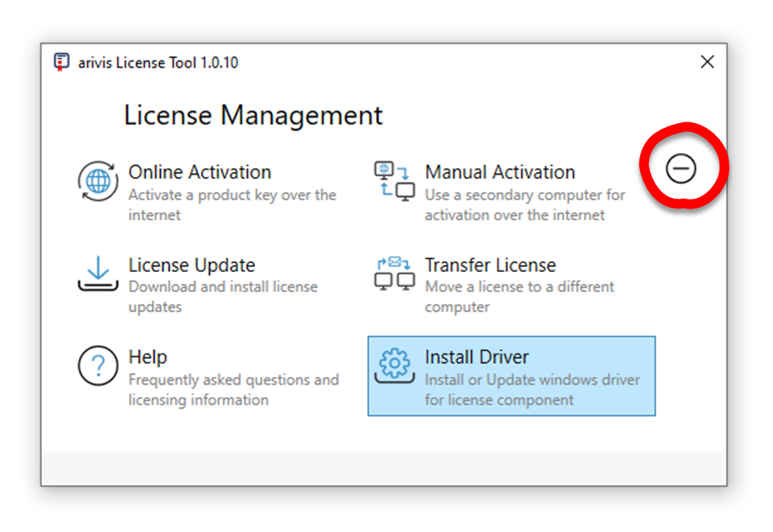The image size is (773, 532).
Task: Click the License Management heading
Action: click(253, 115)
